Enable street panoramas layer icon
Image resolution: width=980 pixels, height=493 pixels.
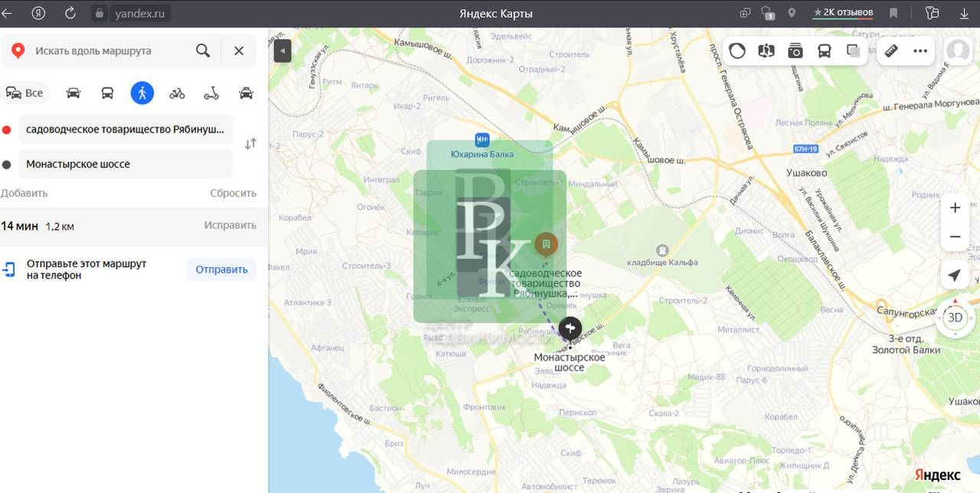pos(766,51)
